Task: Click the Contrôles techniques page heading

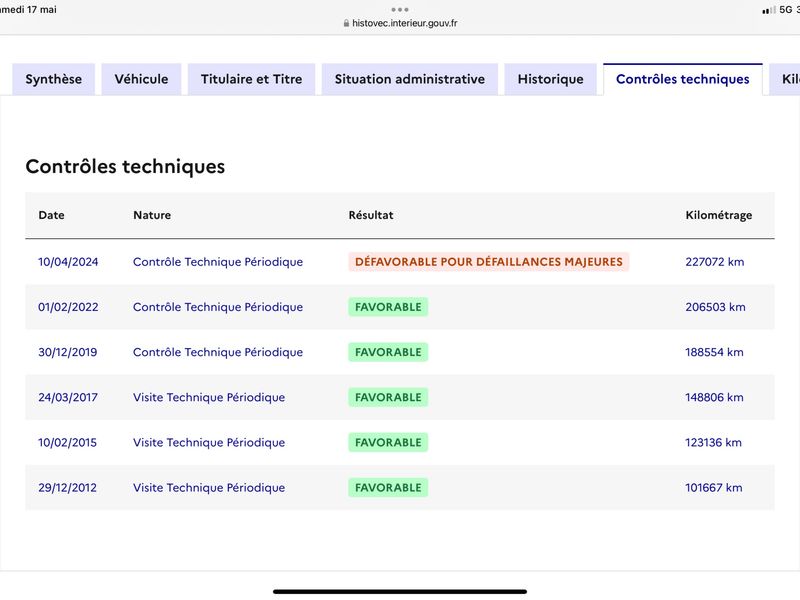Action: tap(125, 167)
